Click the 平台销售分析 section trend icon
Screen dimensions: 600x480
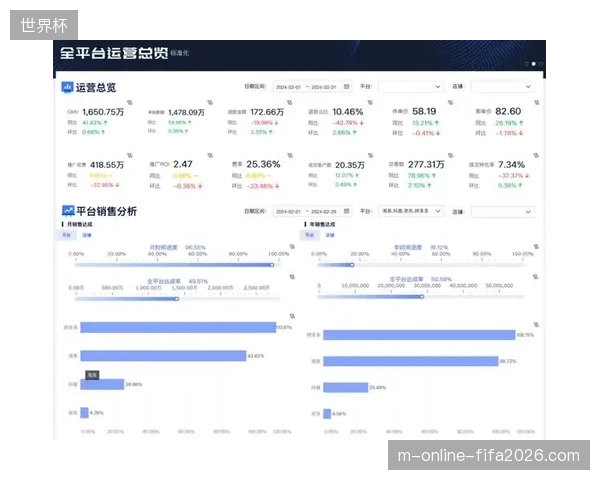tap(68, 211)
